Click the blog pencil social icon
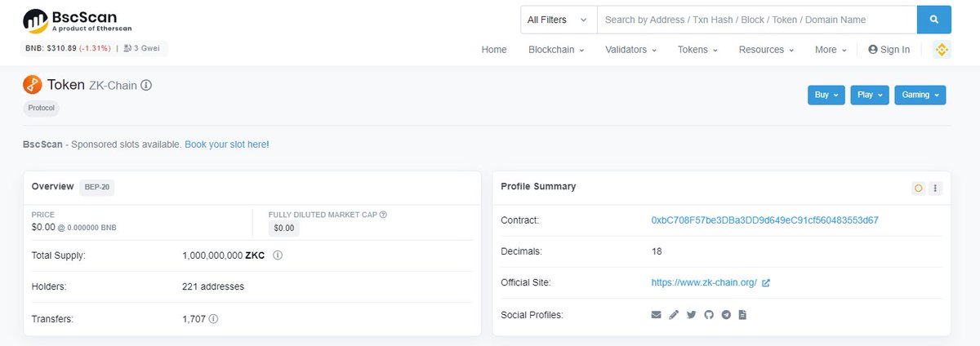 click(674, 314)
